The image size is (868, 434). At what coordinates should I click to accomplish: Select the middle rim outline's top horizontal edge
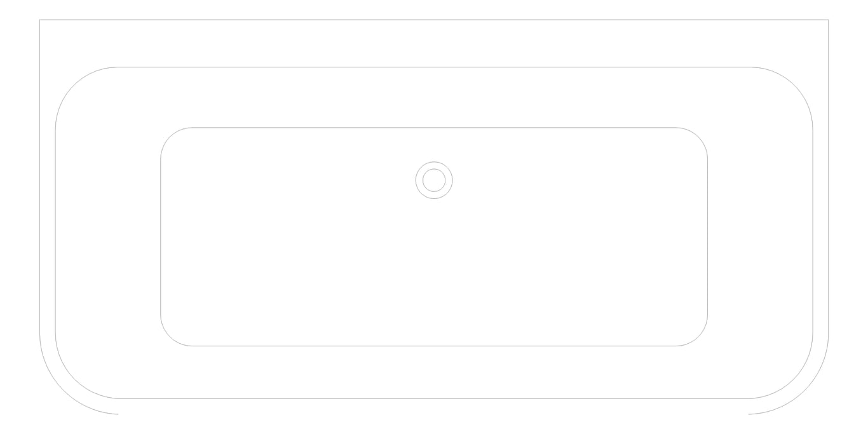[434, 67]
